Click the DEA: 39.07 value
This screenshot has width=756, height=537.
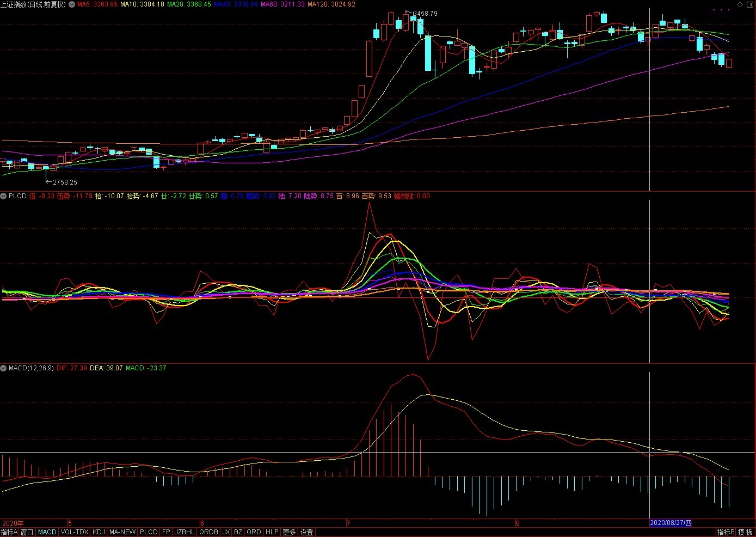(106, 368)
